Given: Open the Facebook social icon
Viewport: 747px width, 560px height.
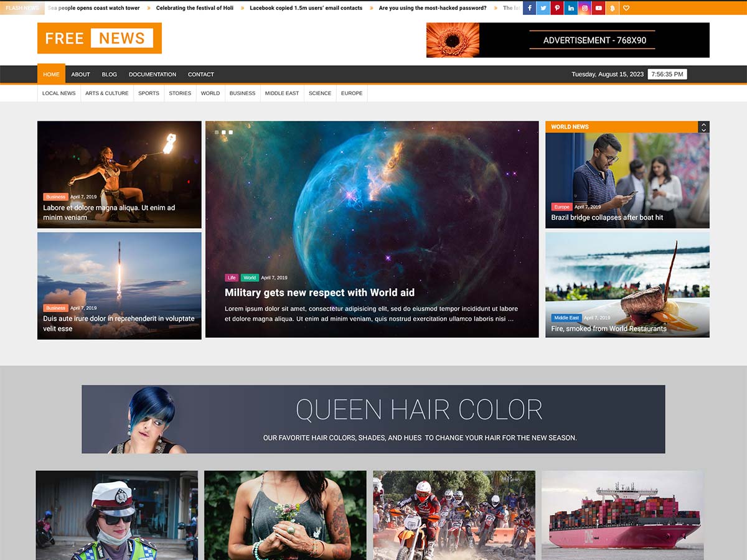Looking at the screenshot, I should 530,8.
